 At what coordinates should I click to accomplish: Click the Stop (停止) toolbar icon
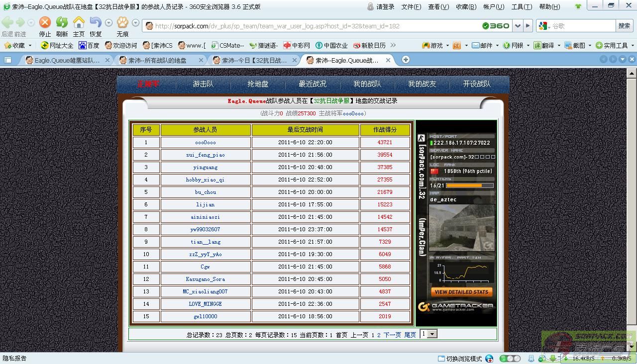tap(45, 23)
